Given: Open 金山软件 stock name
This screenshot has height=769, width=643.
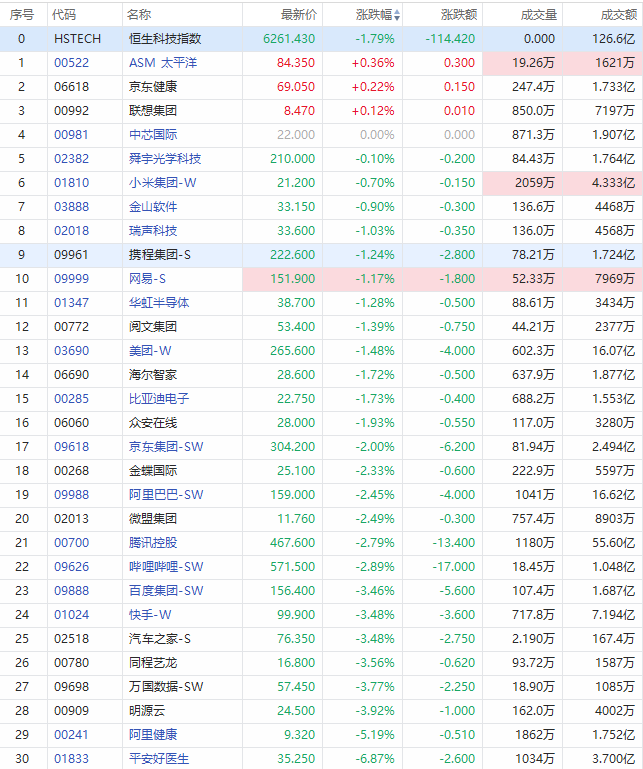Looking at the screenshot, I should [x=153, y=207].
